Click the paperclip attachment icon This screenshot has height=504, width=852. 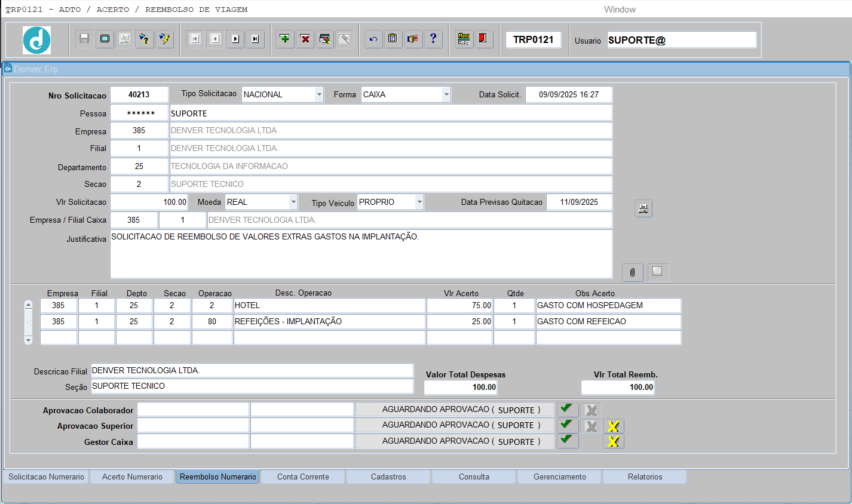(632, 272)
